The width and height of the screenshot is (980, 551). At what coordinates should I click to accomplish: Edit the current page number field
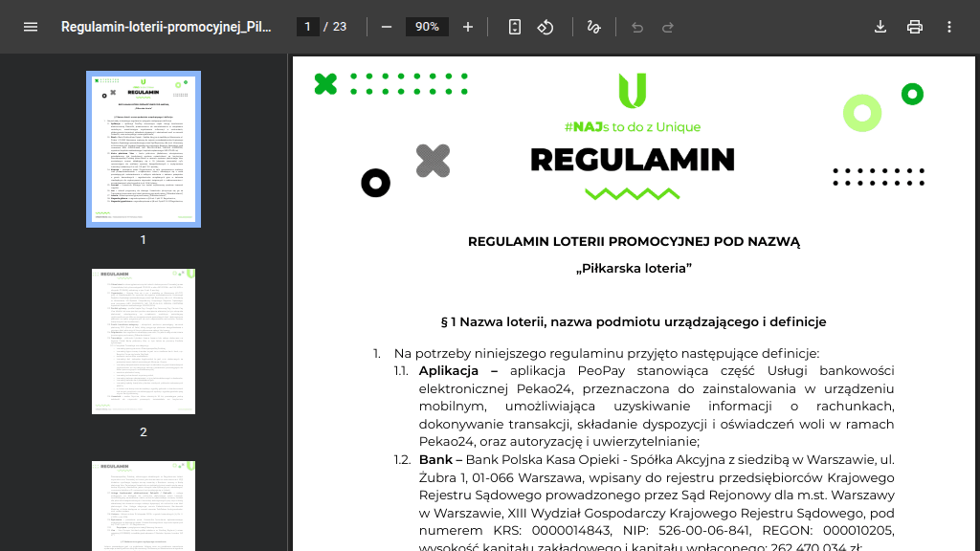point(307,27)
